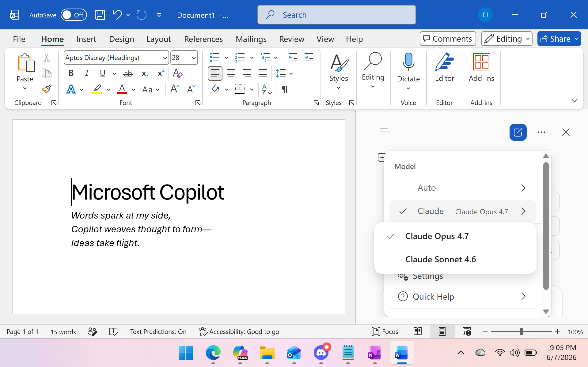Open File Explorer from taskbar
588x367 pixels.
pos(267,353)
